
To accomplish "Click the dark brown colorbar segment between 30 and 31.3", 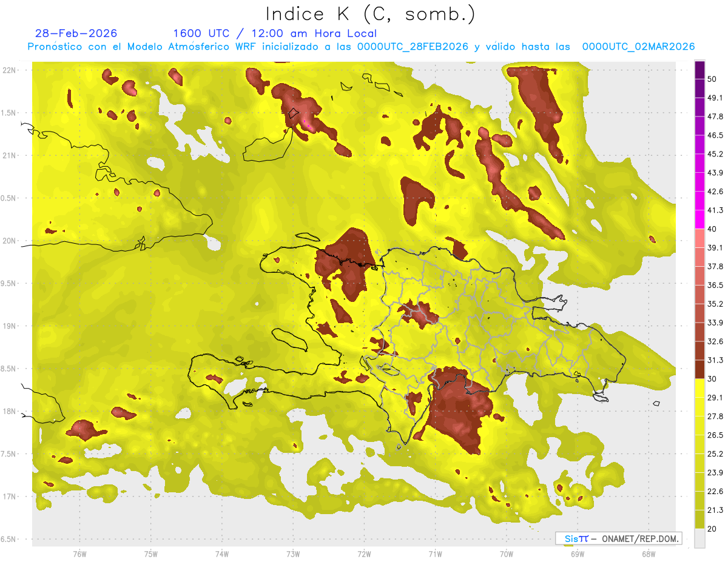I will click(x=699, y=369).
